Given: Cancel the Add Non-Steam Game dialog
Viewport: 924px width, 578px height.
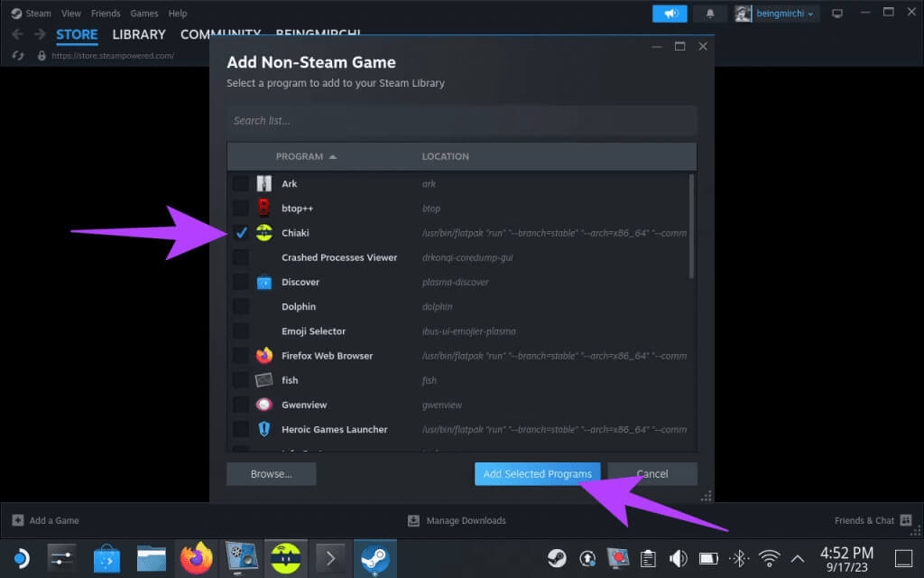Looking at the screenshot, I should coord(652,473).
